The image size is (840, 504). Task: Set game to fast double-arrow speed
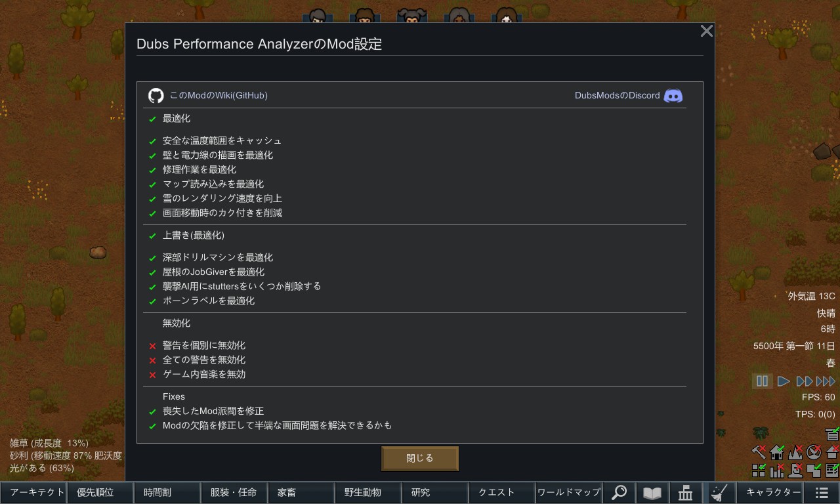pyautogui.click(x=805, y=381)
